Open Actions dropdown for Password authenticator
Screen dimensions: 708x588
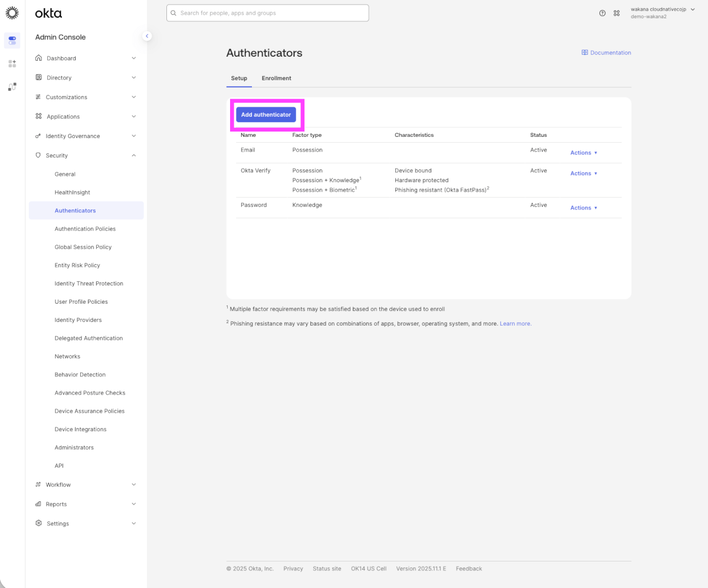coord(584,208)
